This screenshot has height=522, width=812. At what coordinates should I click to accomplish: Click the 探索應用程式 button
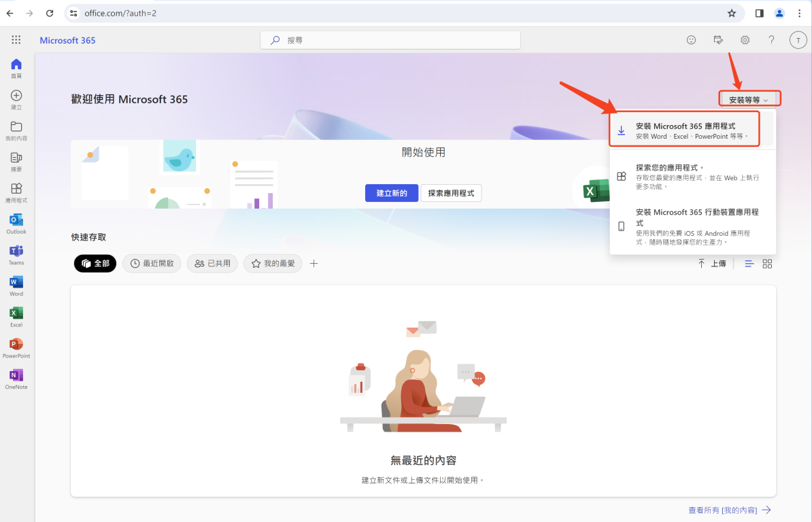point(451,193)
